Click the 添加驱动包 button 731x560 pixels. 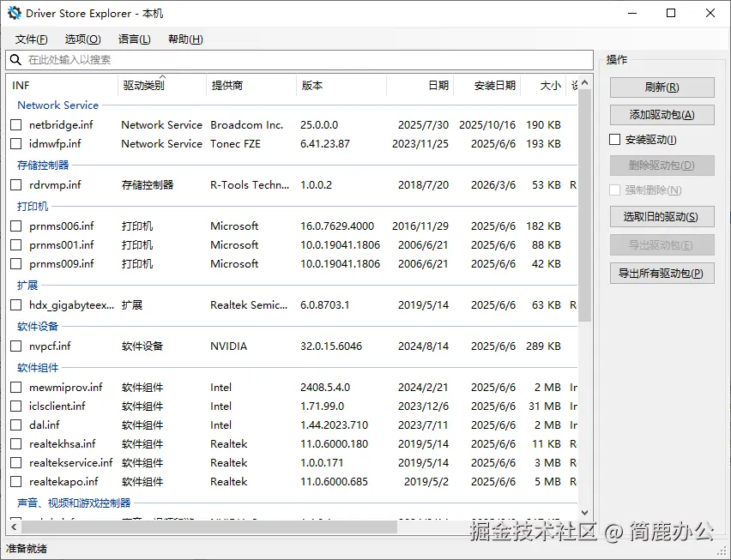pos(662,114)
